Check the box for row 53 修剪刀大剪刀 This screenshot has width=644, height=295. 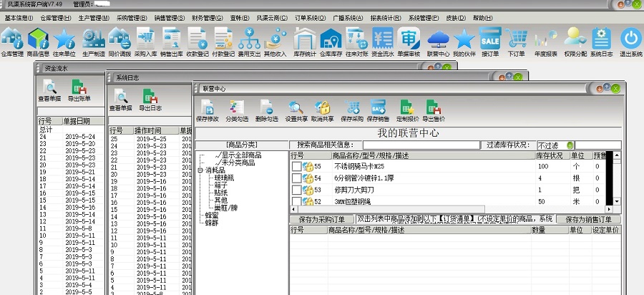click(296, 190)
